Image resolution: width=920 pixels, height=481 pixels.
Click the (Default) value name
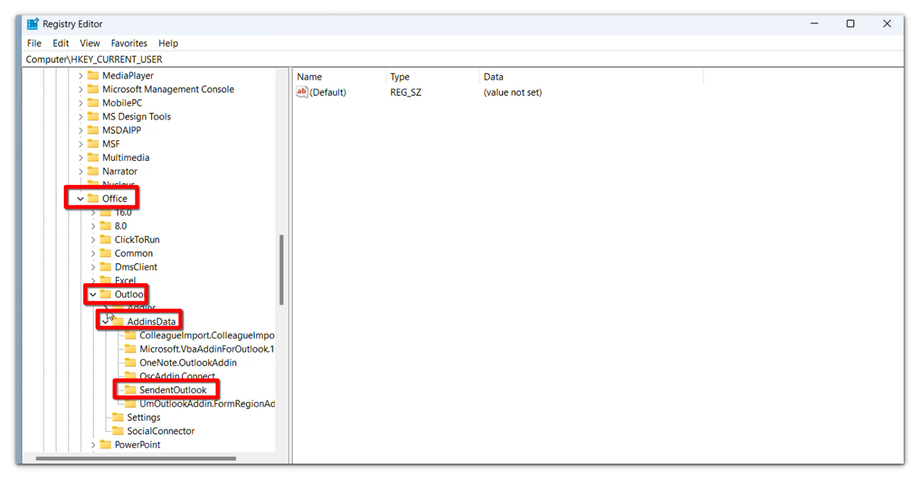(328, 93)
